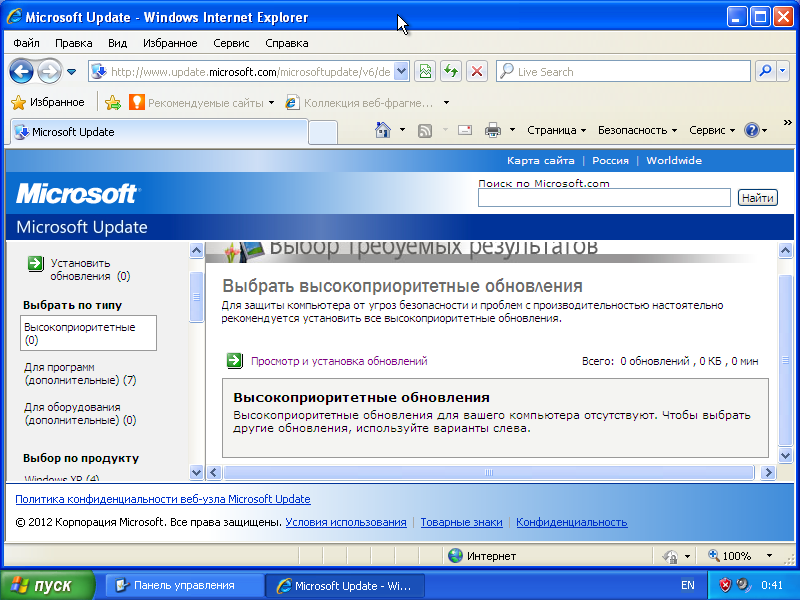Click the content pane horizontal scrollbar thumb
The height and width of the screenshot is (600, 800).
(488, 472)
